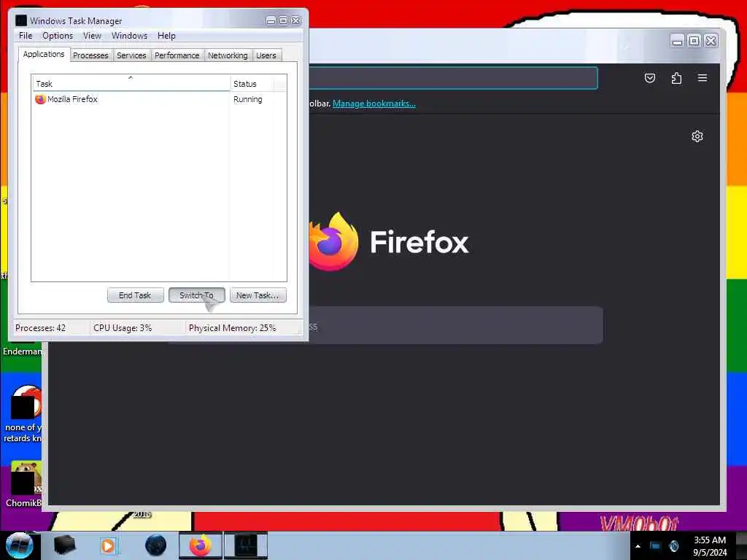Click the Firefox icon in task list

pyautogui.click(x=40, y=99)
